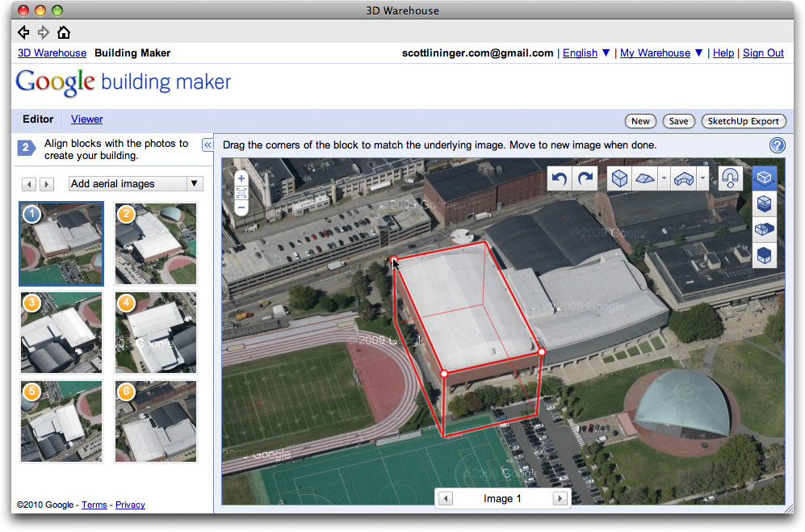The width and height of the screenshot is (805, 532).
Task: Click the block's right corner handle
Action: click(542, 352)
